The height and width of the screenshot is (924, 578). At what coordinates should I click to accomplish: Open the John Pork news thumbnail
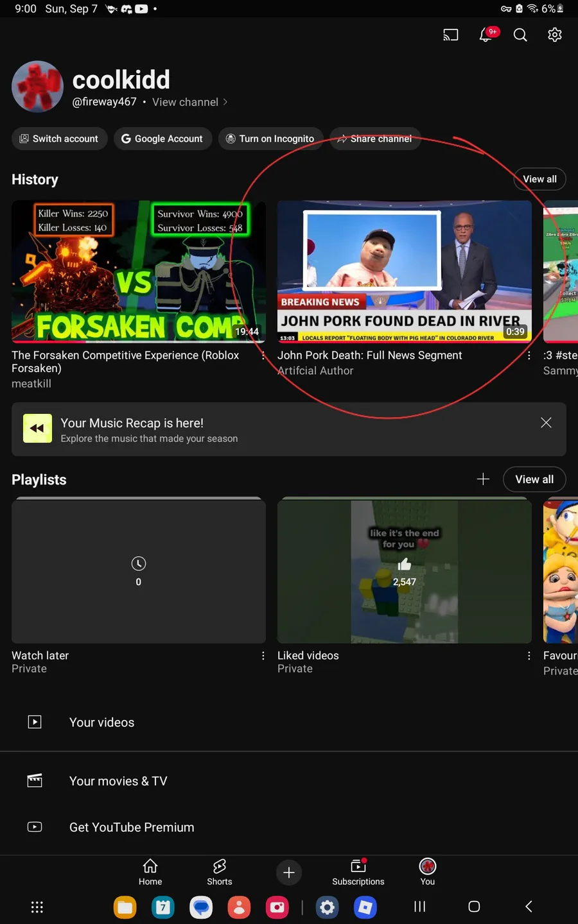tap(405, 272)
